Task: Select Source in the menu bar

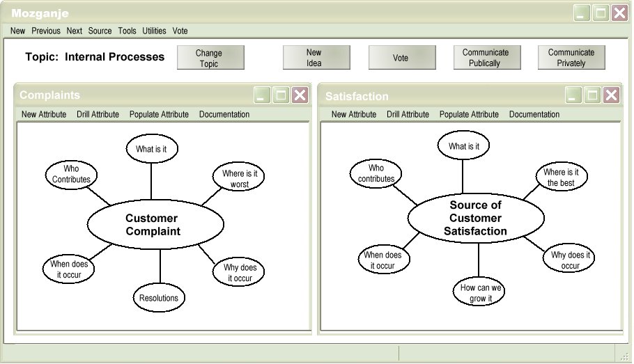Action: (x=100, y=31)
